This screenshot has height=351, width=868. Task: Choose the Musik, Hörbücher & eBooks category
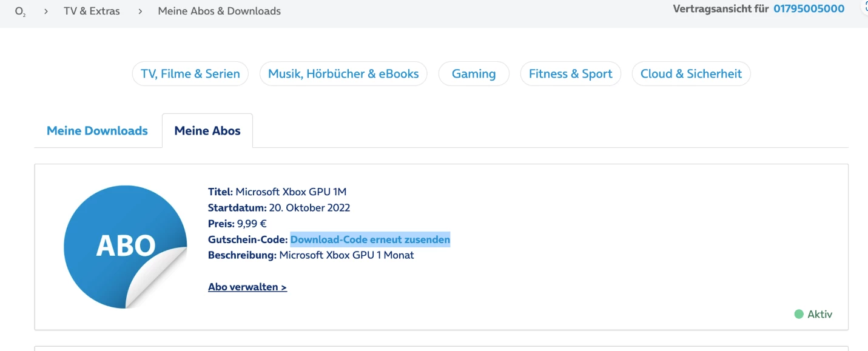pyautogui.click(x=343, y=74)
